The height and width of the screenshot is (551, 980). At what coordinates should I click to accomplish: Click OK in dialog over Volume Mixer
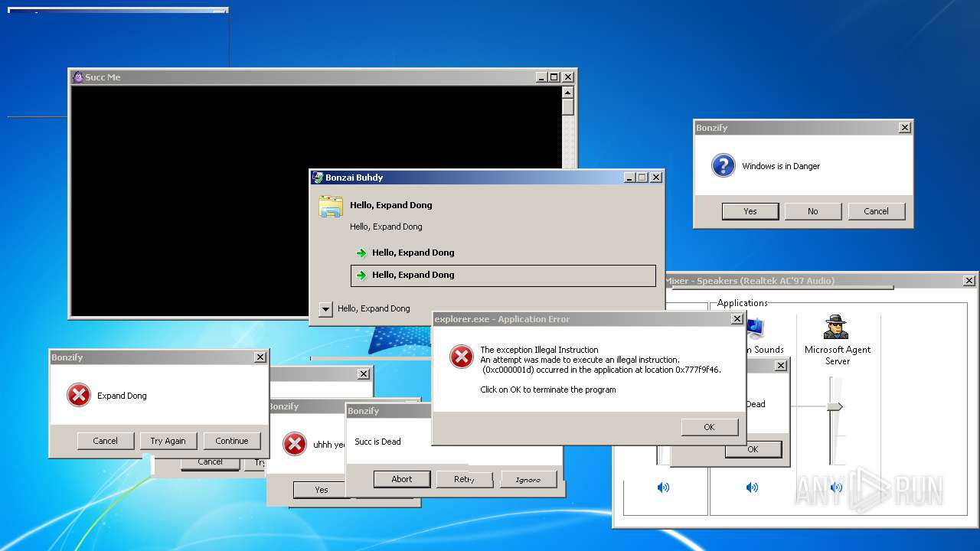click(753, 449)
